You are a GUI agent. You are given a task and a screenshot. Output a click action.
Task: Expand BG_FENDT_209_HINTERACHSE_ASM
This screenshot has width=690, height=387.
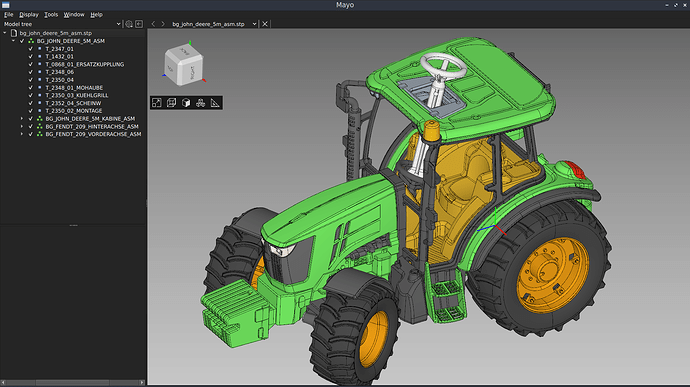22,126
